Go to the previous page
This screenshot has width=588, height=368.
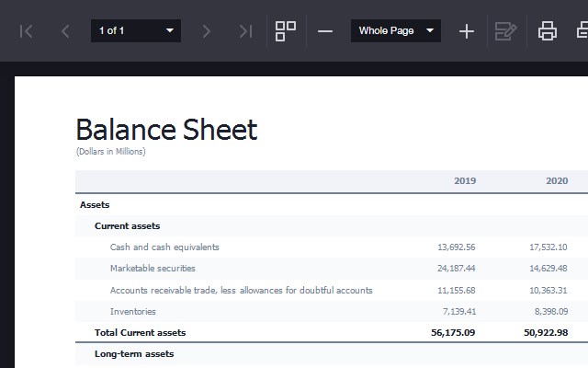(x=65, y=31)
